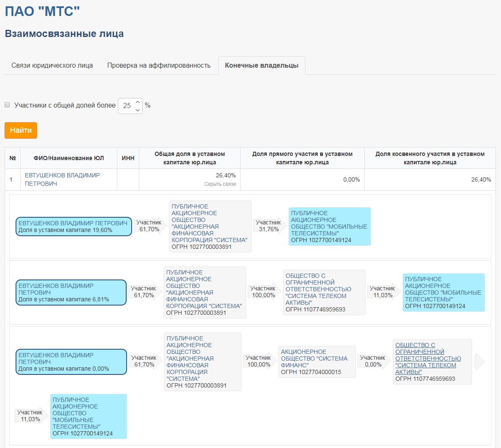Open the Связи юридического лица tab

(x=52, y=66)
